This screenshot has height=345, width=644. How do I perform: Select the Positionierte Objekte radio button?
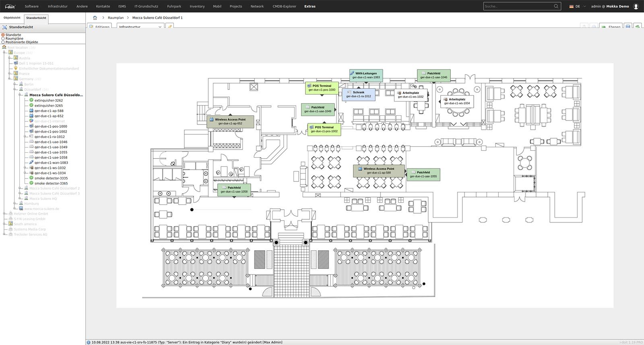(x=3, y=42)
